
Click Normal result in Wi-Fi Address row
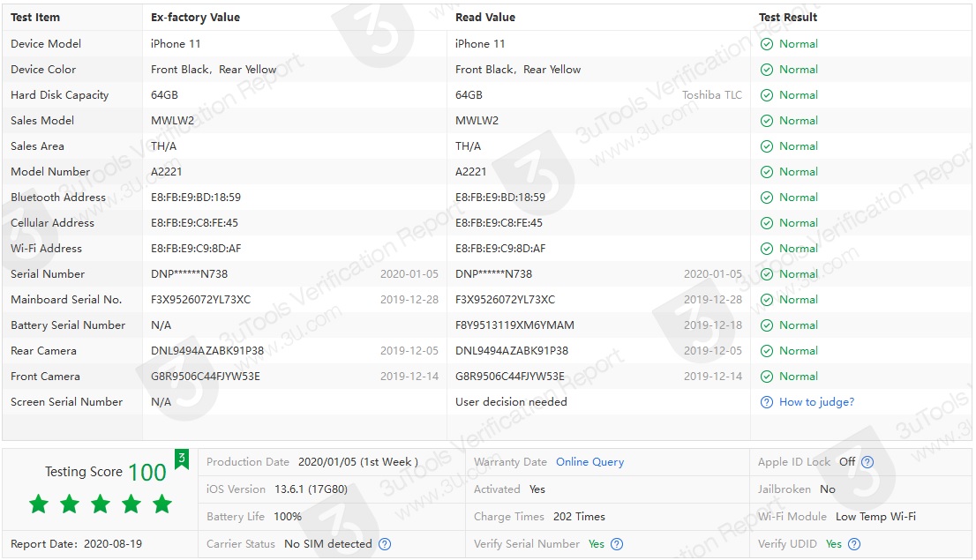(798, 249)
